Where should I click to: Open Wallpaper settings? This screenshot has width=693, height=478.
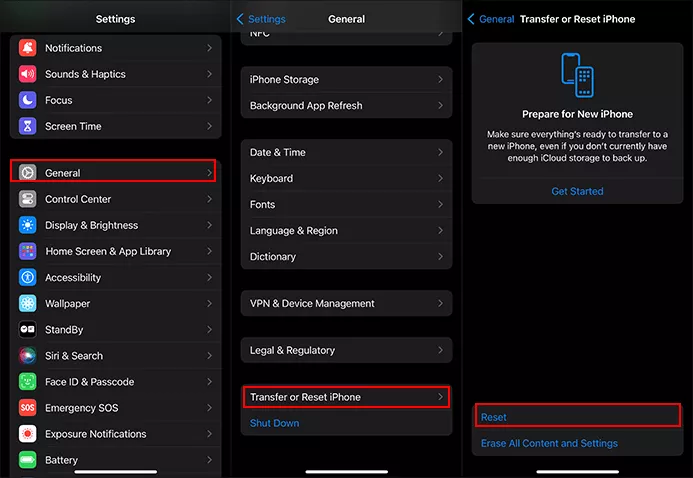tap(115, 303)
